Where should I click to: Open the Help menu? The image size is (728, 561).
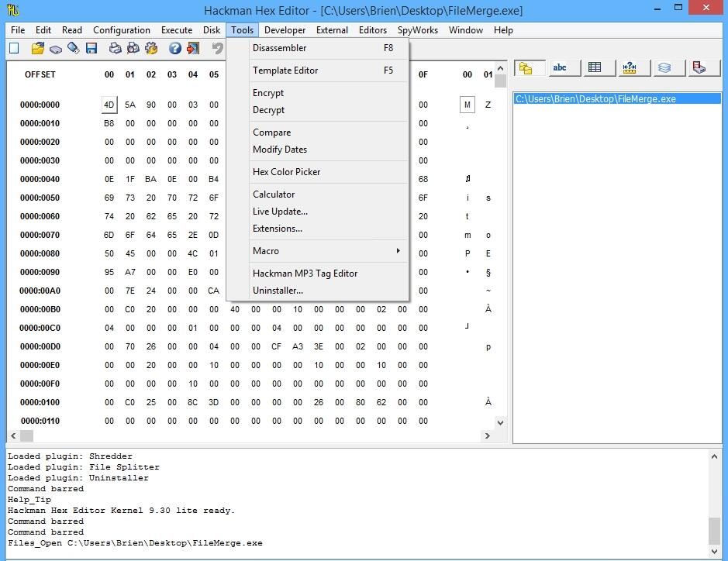[503, 30]
